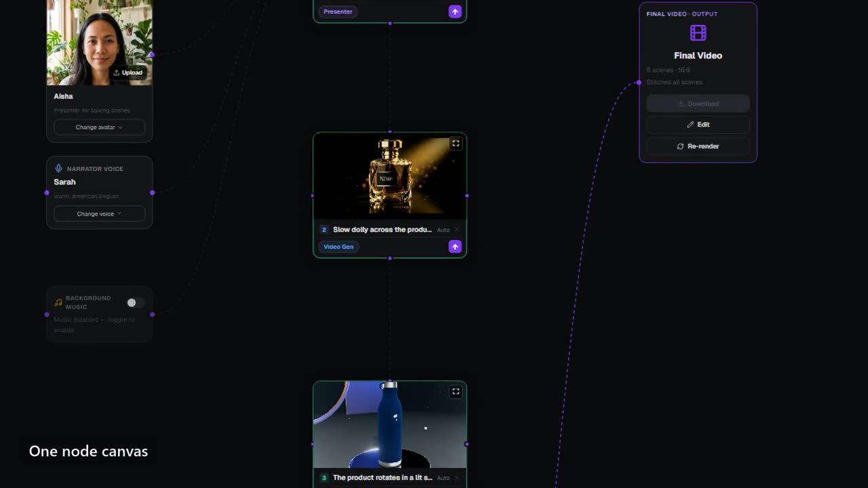Click the scene 2 right side connector dot
Image resolution: width=868 pixels, height=488 pixels.
[467, 195]
